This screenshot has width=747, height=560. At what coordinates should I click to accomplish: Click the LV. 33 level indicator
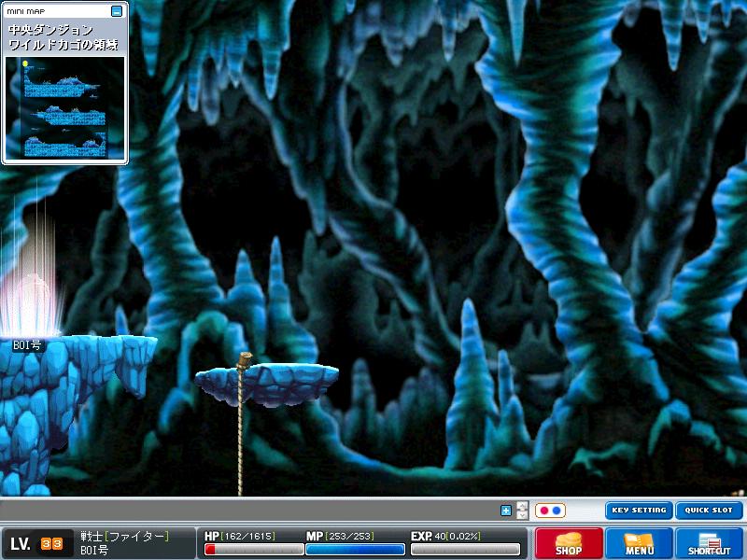[x=36, y=544]
